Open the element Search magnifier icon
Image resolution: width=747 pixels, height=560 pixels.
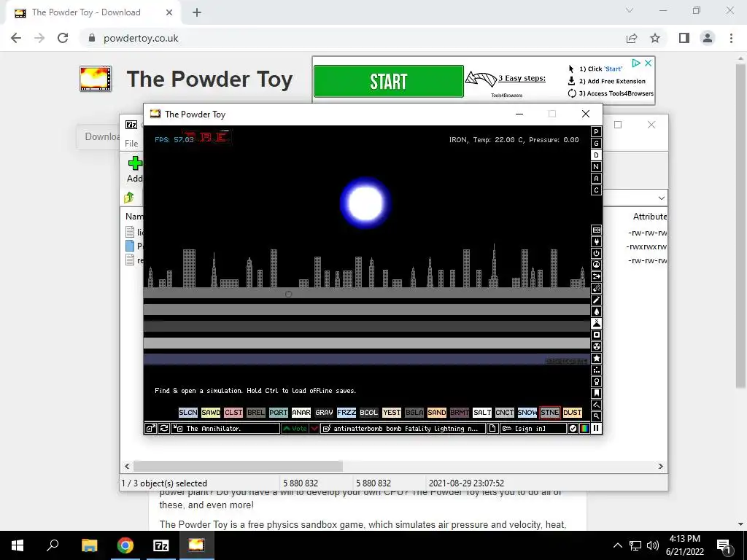(596, 416)
